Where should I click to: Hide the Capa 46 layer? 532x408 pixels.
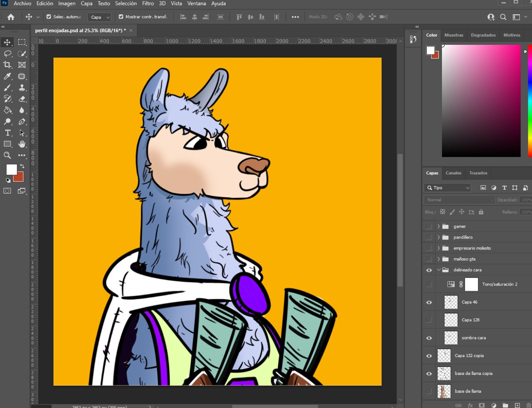[x=429, y=302]
